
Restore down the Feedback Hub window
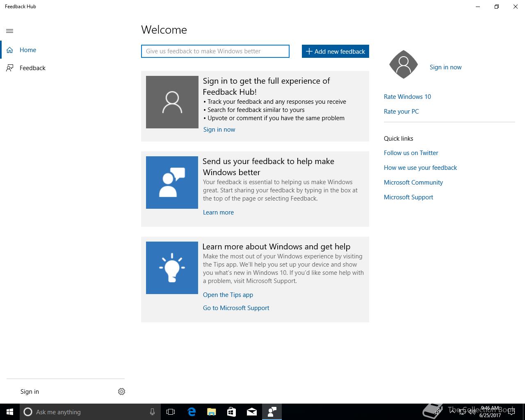click(x=497, y=7)
